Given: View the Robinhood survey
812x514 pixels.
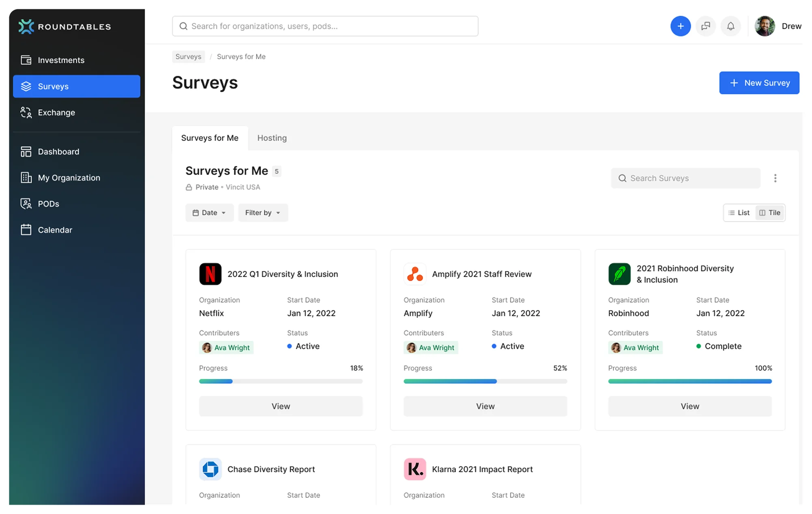Looking at the screenshot, I should [x=690, y=406].
